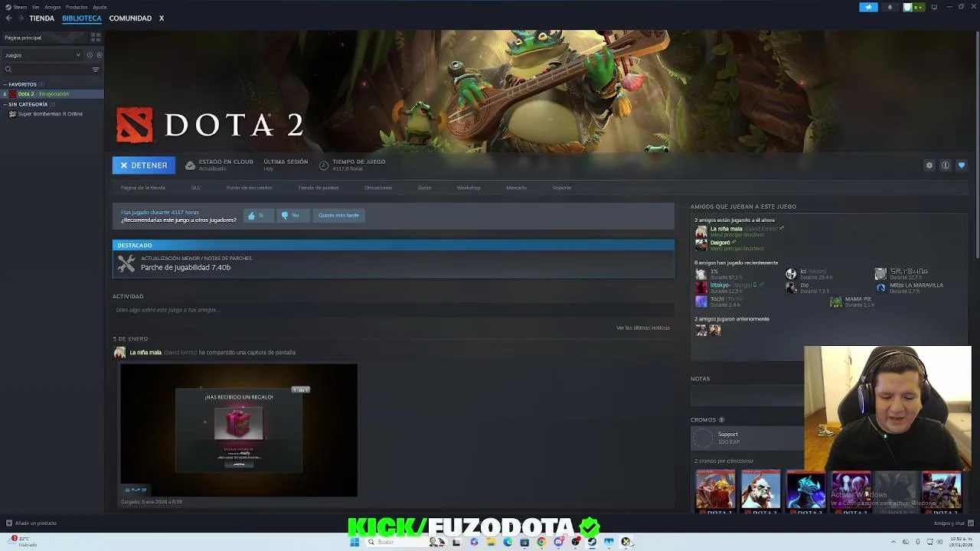Click the recent activity clock icon
The image size is (980, 551).
[x=90, y=55]
